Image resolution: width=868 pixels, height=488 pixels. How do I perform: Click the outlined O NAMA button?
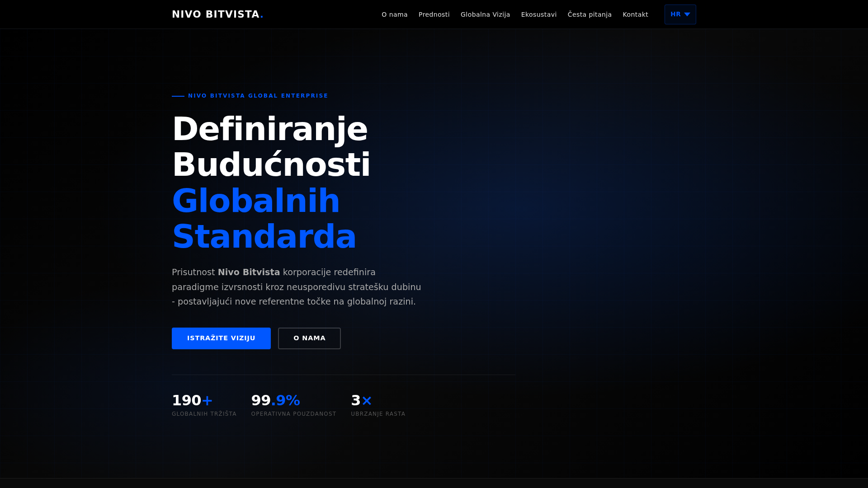pyautogui.click(x=309, y=338)
